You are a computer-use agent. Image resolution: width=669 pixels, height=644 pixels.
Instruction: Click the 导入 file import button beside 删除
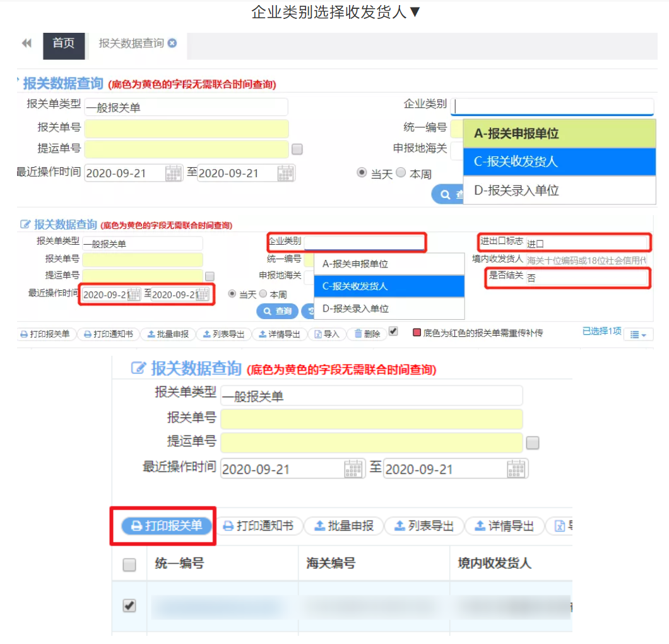[x=327, y=334]
